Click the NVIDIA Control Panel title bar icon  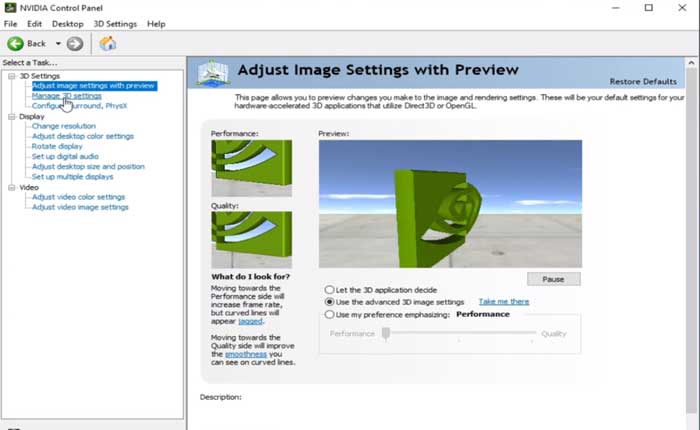pyautogui.click(x=10, y=8)
